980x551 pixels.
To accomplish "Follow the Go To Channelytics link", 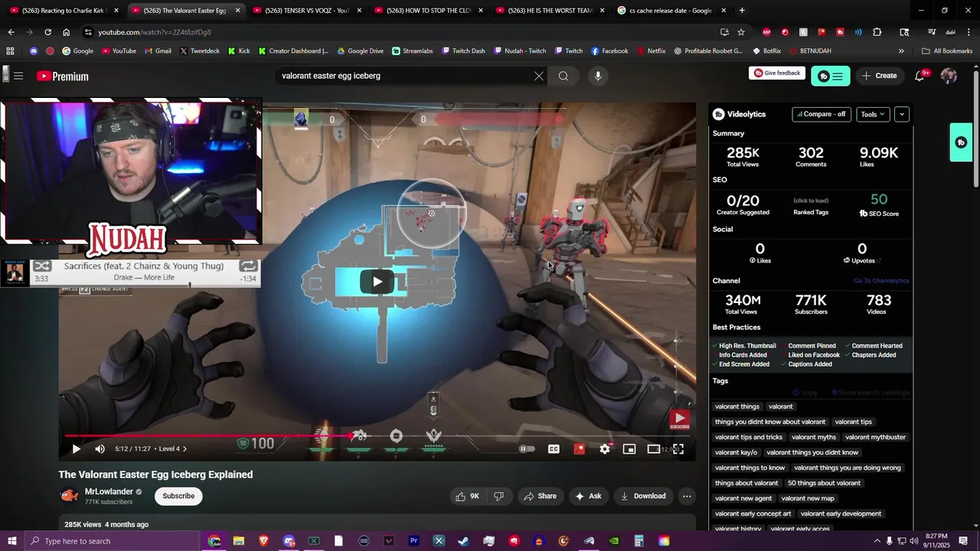I will pos(881,281).
